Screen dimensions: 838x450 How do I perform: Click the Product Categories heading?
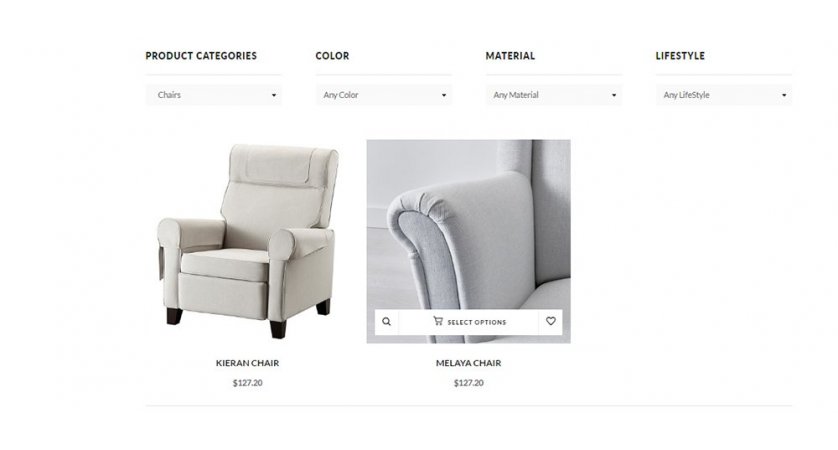[201, 56]
